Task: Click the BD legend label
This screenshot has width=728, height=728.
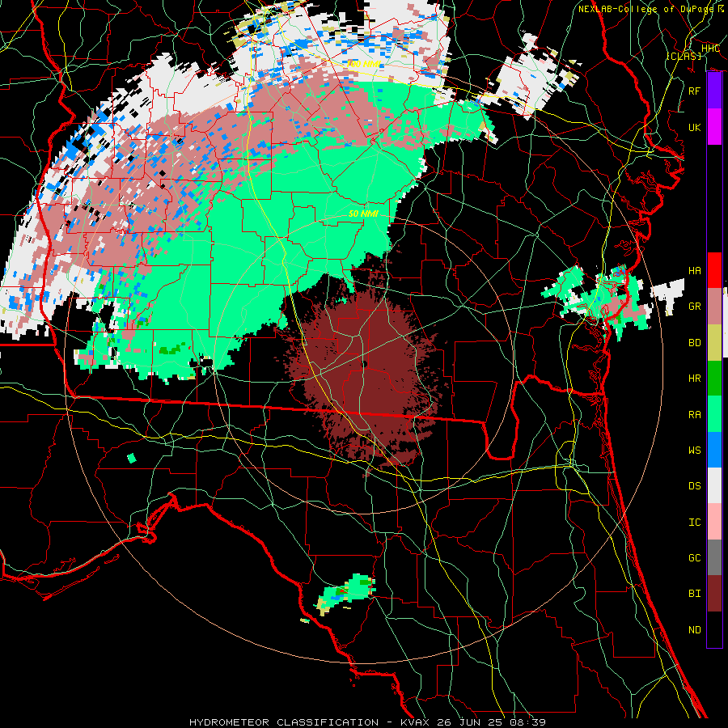Action: (694, 343)
